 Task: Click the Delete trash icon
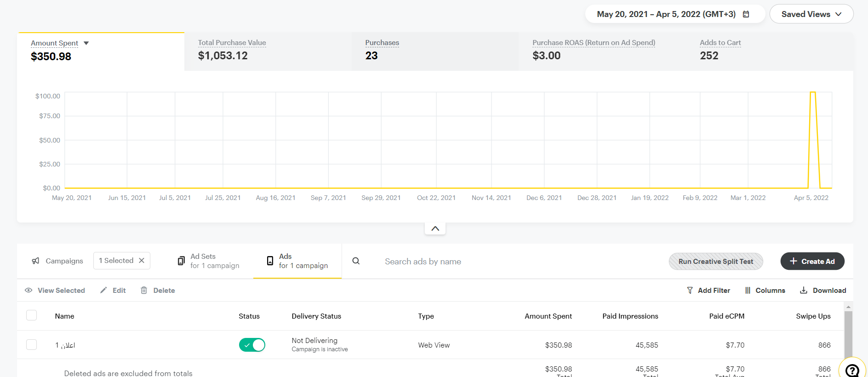(x=144, y=290)
